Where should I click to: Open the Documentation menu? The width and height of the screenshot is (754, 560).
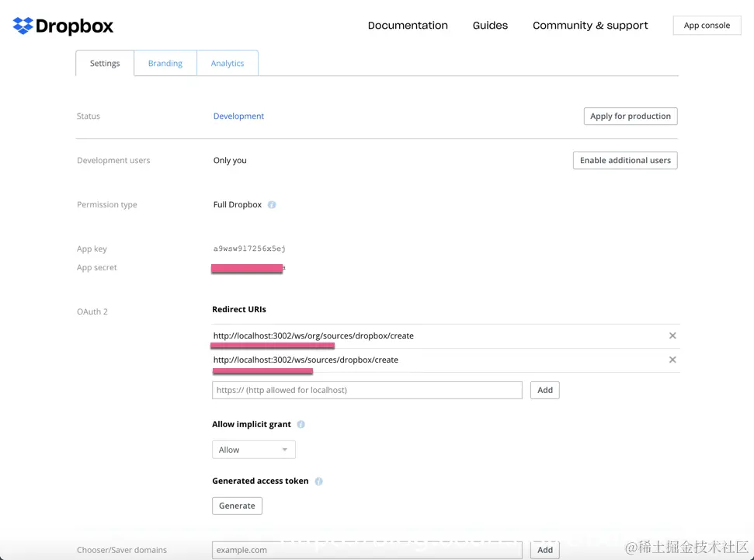408,26
